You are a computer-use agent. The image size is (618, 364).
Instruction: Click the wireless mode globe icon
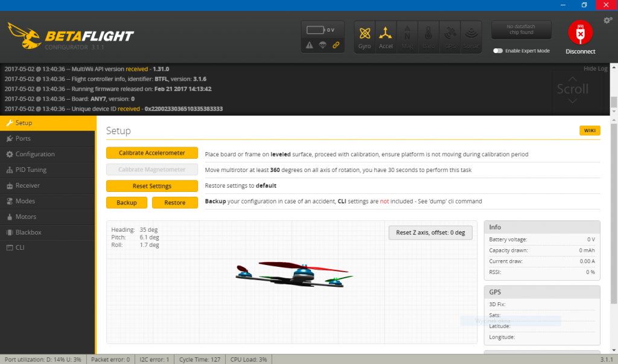pyautogui.click(x=323, y=45)
